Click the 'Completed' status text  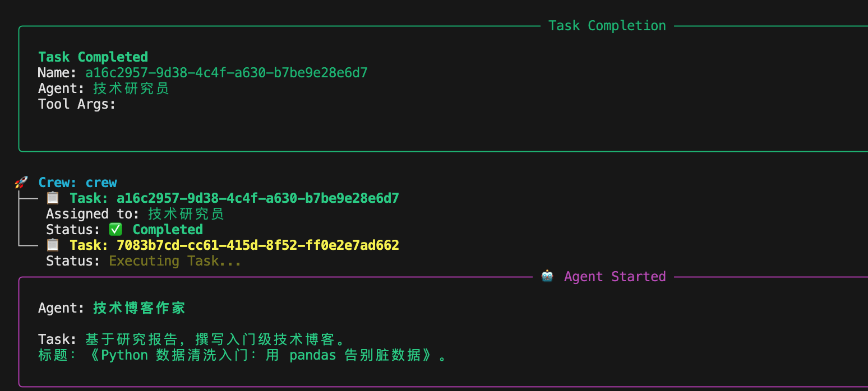[168, 230]
